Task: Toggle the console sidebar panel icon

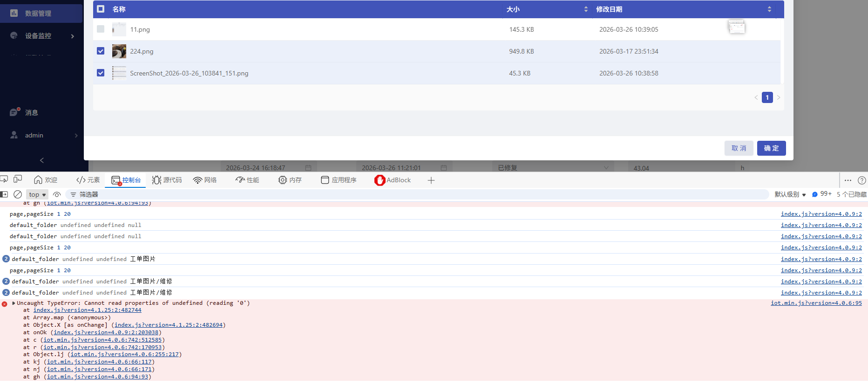Action: tap(4, 194)
